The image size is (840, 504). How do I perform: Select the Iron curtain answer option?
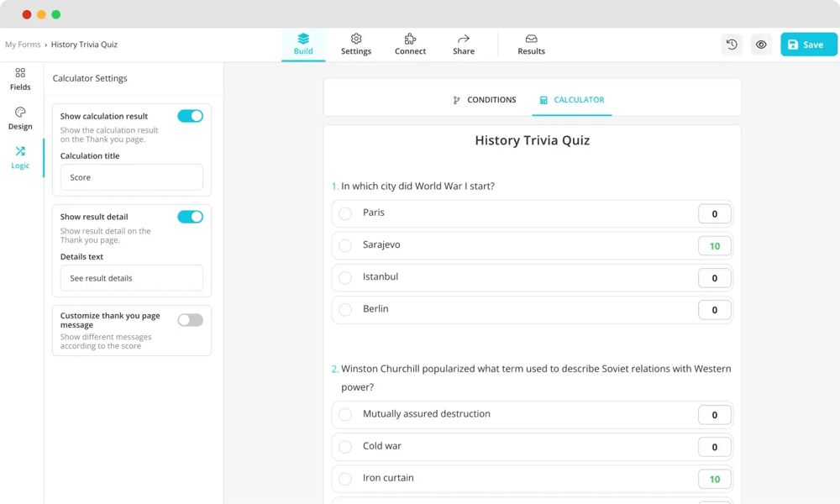(x=345, y=479)
